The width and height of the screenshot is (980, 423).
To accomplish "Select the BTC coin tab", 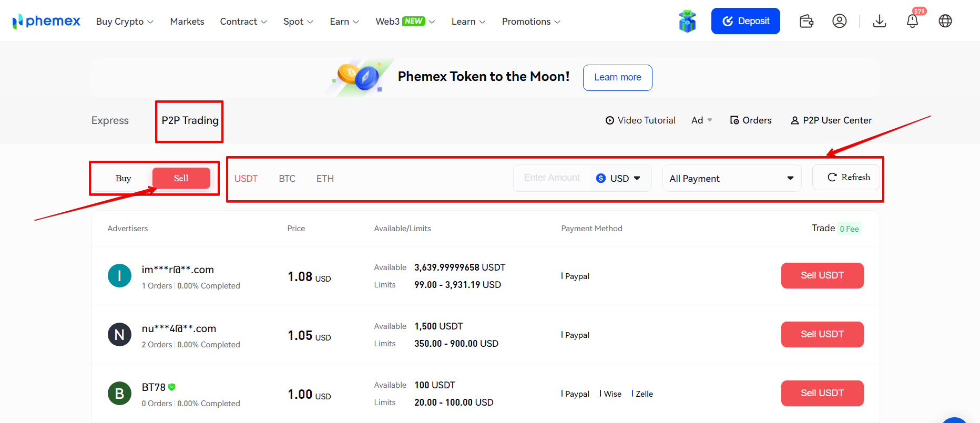I will click(287, 179).
